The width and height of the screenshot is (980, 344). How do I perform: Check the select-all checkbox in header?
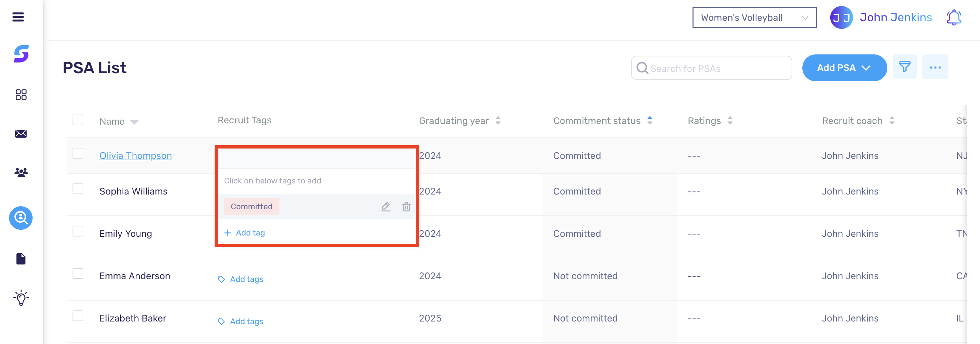pos(78,120)
